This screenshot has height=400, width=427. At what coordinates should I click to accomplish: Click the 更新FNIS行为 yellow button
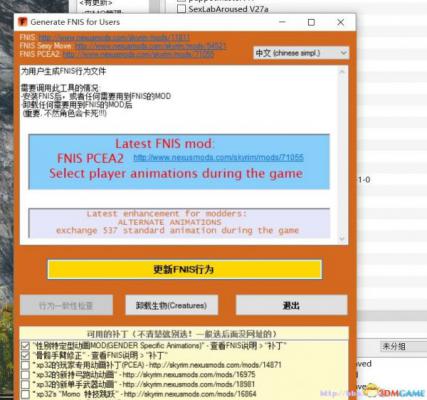point(184,269)
